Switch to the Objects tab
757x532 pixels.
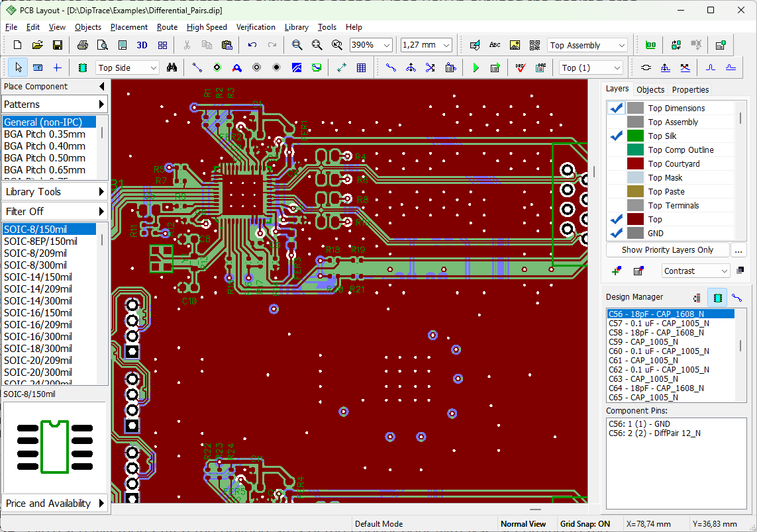(650, 90)
